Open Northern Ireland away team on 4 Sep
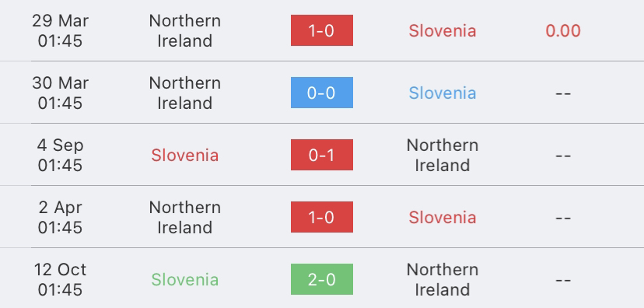 [x=443, y=156]
